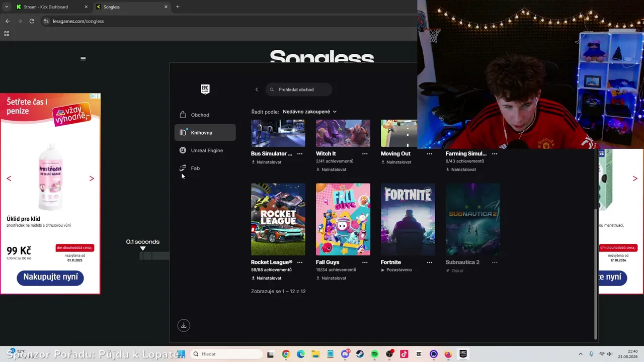Show next slide in left ad

point(92,178)
